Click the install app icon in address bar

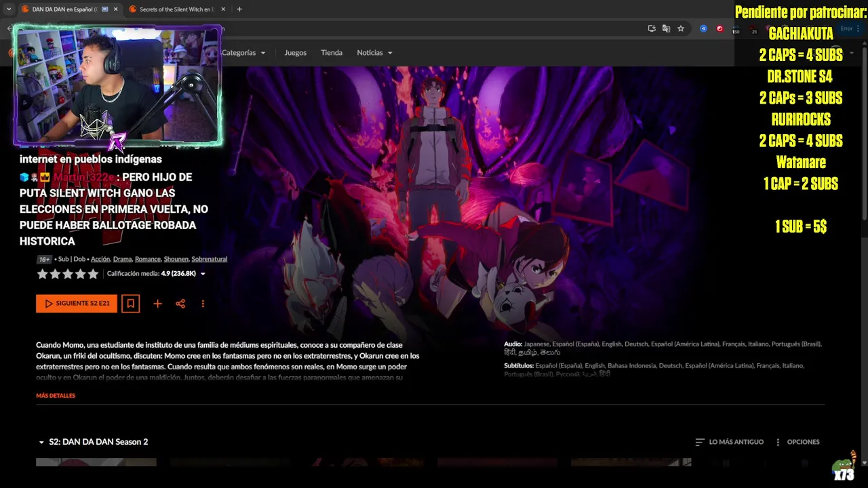click(652, 28)
